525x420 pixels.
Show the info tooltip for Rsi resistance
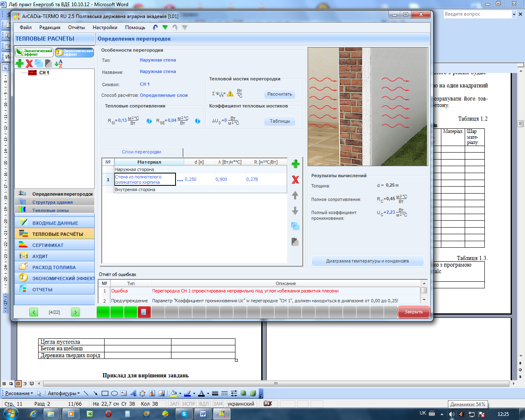click(x=149, y=121)
